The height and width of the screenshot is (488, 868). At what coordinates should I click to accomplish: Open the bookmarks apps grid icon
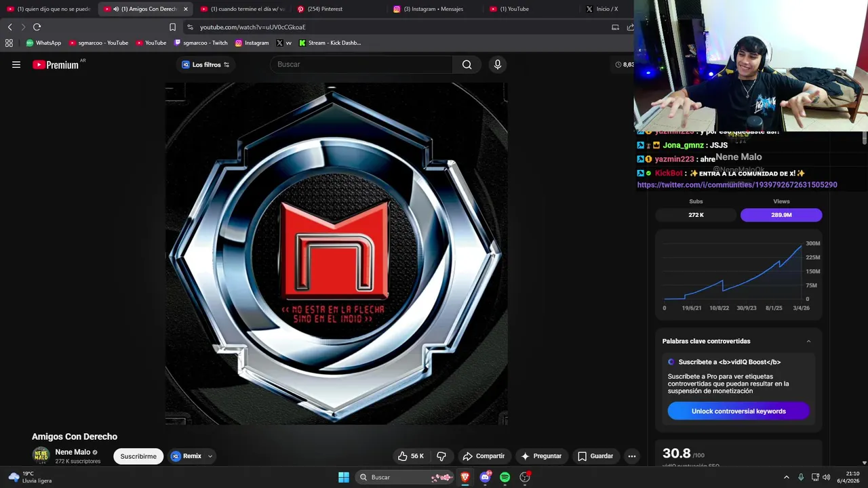click(x=9, y=43)
